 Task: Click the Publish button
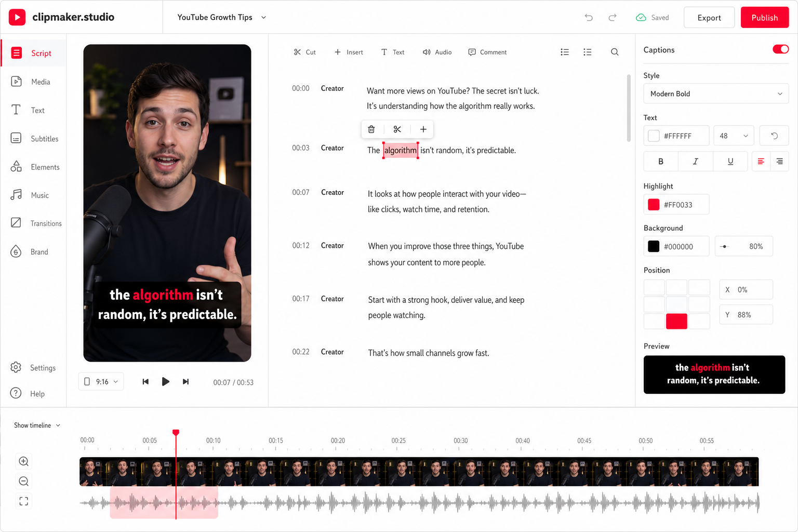765,18
